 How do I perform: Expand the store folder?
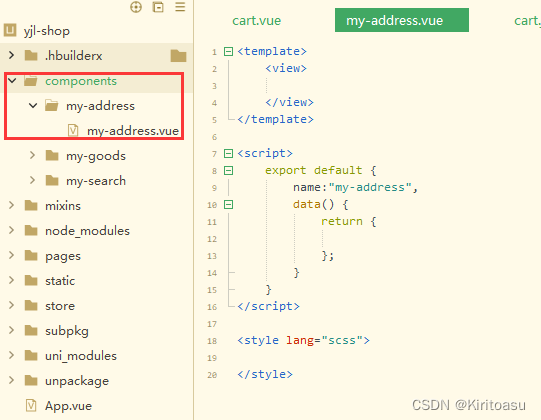point(11,305)
